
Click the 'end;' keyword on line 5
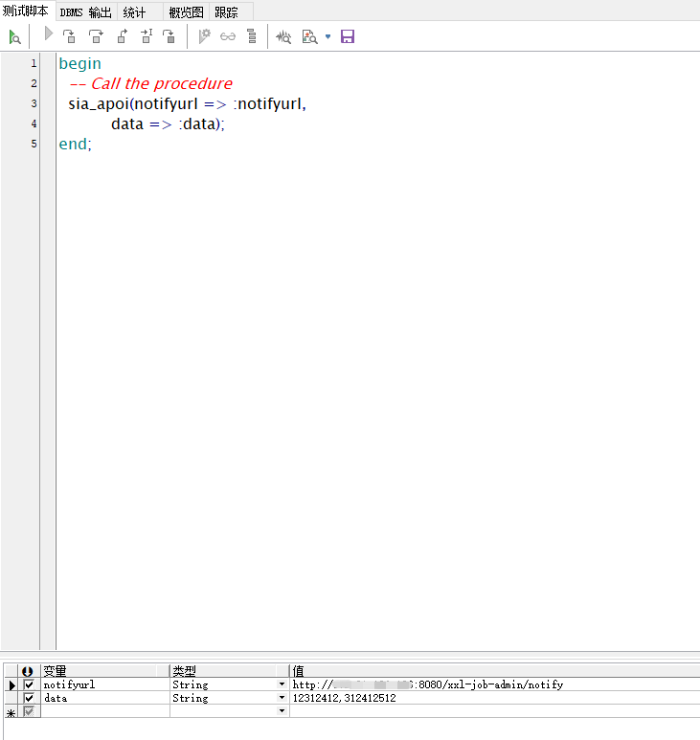click(x=75, y=144)
